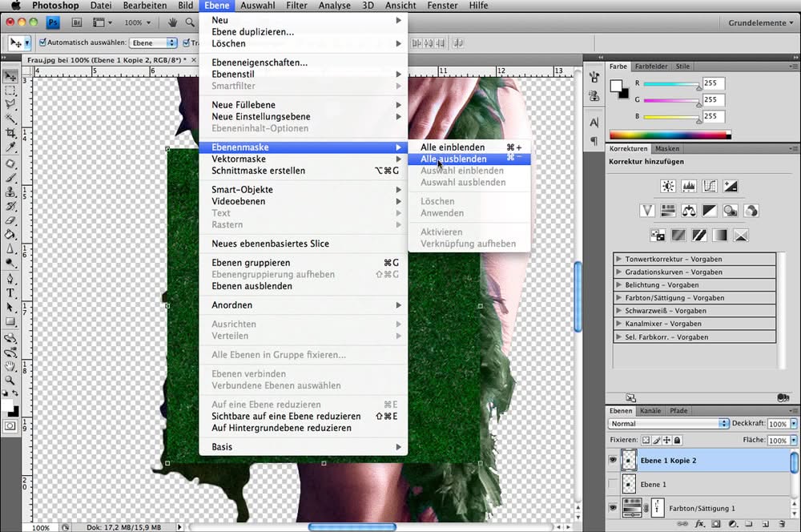Launch Bridge from the application bar
The width and height of the screenshot is (801, 532).
pyautogui.click(x=77, y=22)
